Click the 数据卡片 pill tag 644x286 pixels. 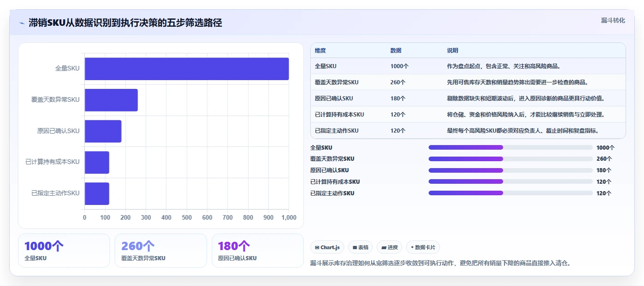[x=423, y=247]
